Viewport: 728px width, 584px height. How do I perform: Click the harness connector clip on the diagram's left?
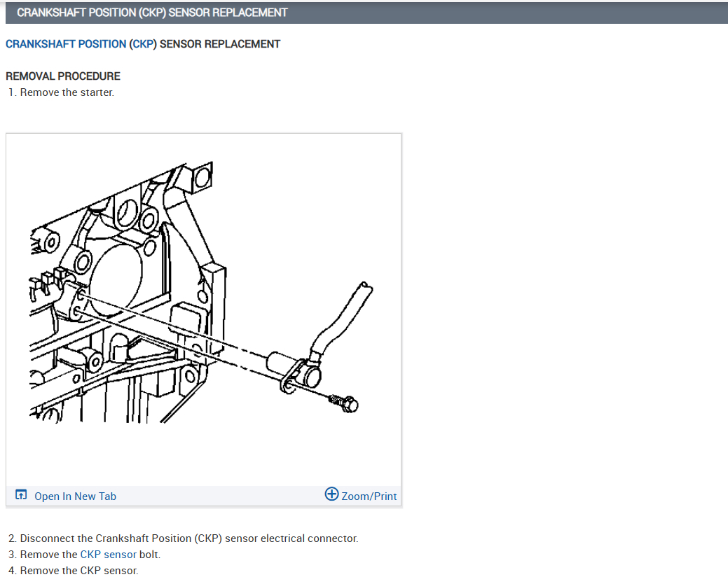click(50, 281)
